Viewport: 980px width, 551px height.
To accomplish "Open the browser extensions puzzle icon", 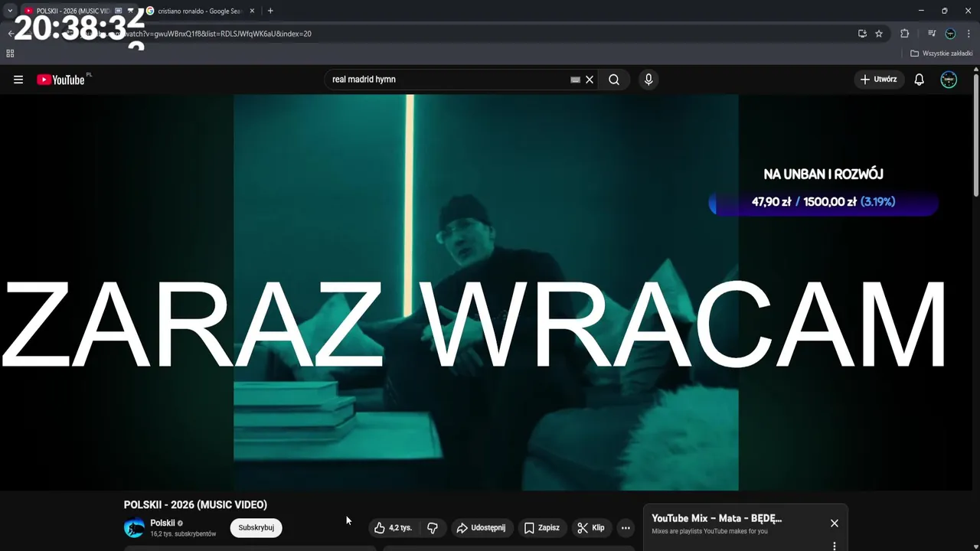I will click(905, 34).
